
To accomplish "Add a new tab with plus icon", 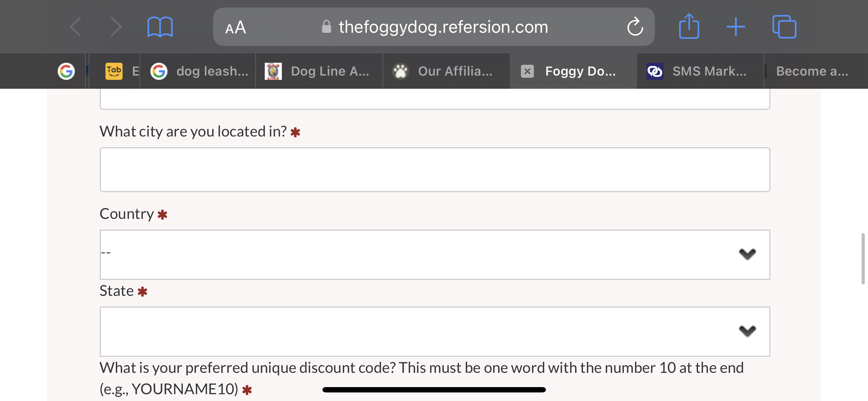I will pos(736,27).
